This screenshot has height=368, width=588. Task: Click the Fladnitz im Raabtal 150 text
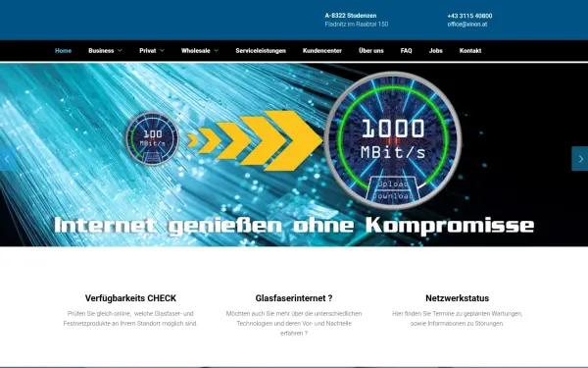pos(357,24)
